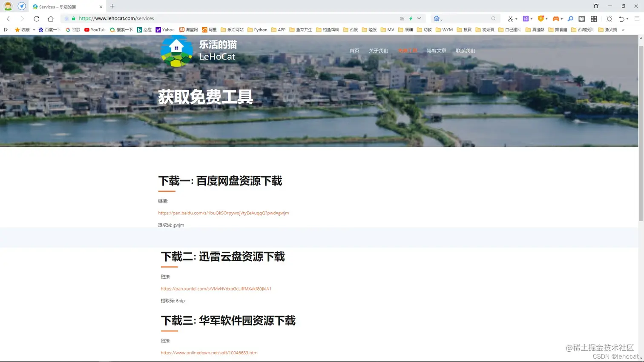This screenshot has width=644, height=362.
Task: Open the Baidu search engine dropdown
Action: [x=437, y=19]
